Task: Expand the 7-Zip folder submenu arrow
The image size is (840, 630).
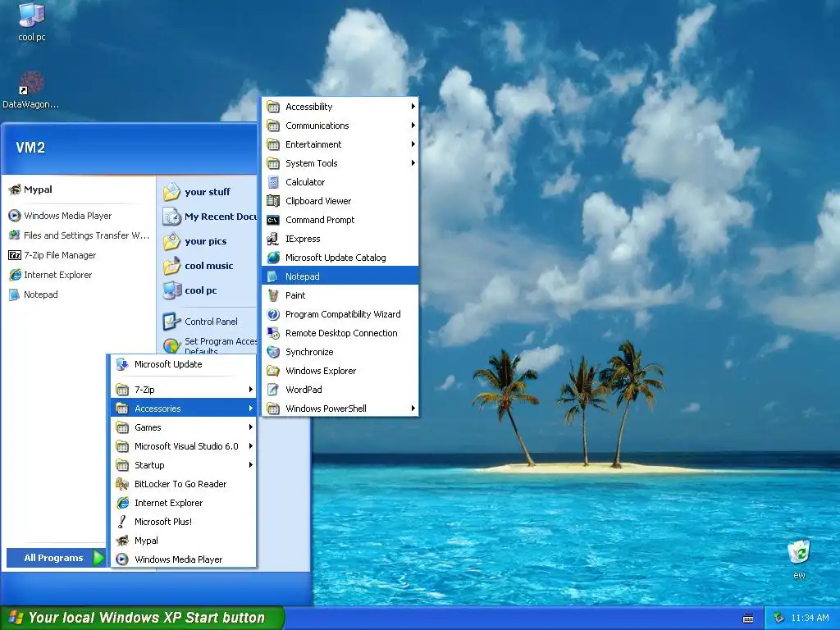Action: coord(251,390)
